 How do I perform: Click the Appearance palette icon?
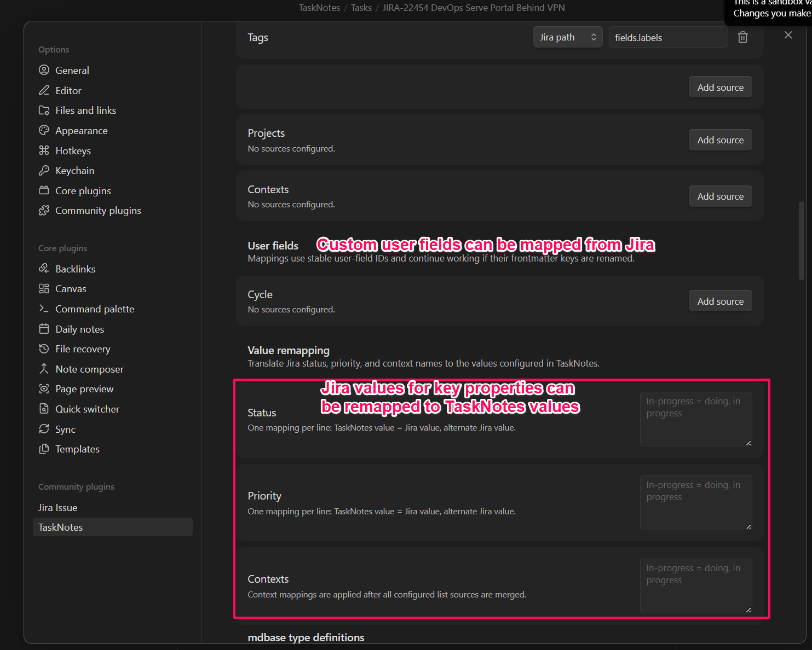tap(44, 130)
